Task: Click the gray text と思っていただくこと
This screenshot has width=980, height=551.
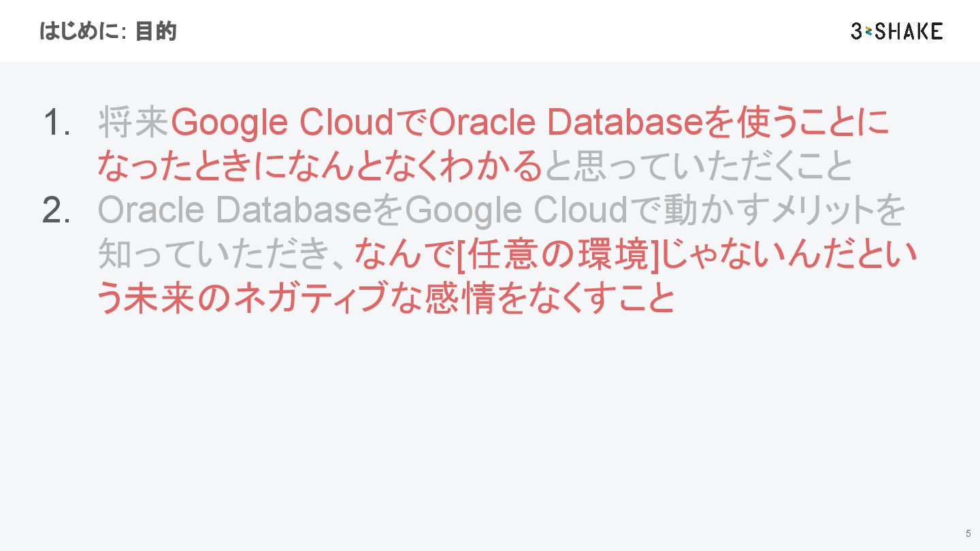Action: click(x=698, y=167)
